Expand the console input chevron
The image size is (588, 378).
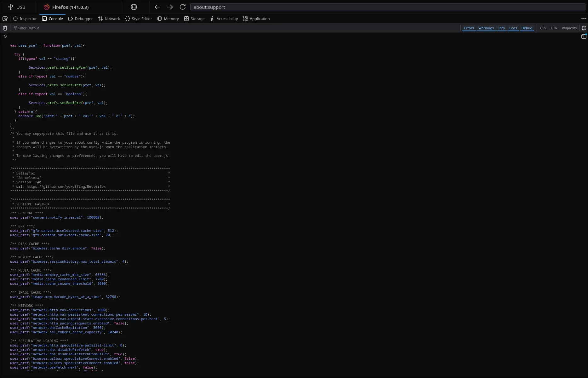pos(5,36)
